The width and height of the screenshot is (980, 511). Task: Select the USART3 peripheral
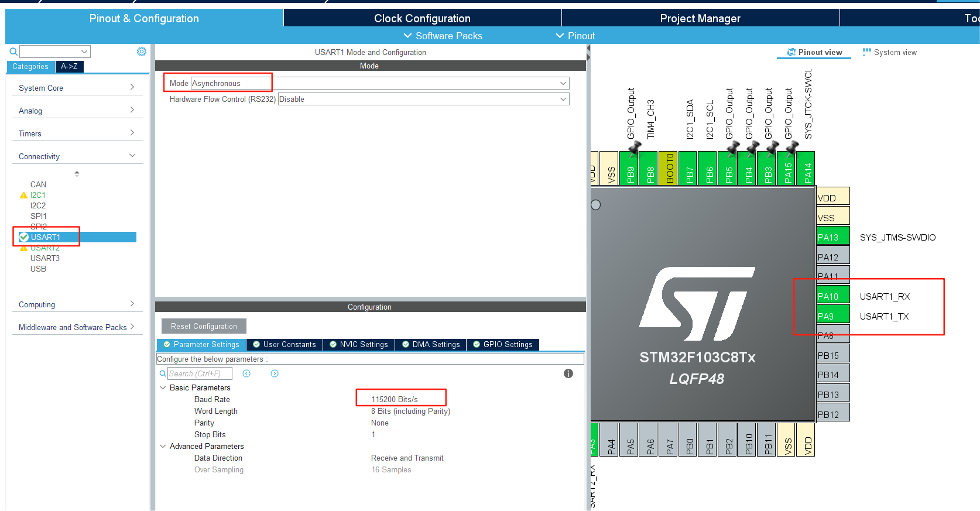tap(45, 258)
